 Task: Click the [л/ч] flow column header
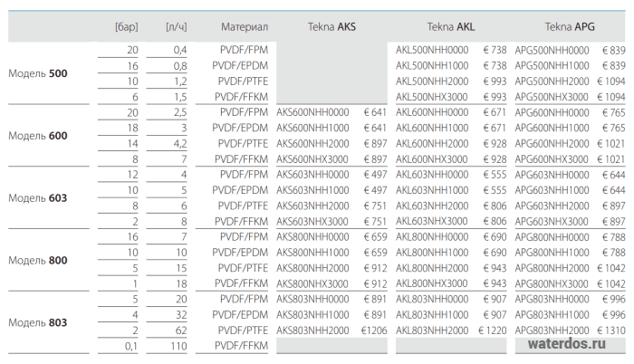point(177,27)
